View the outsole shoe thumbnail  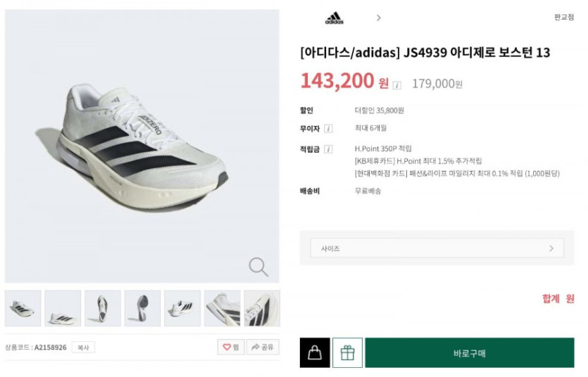142,308
